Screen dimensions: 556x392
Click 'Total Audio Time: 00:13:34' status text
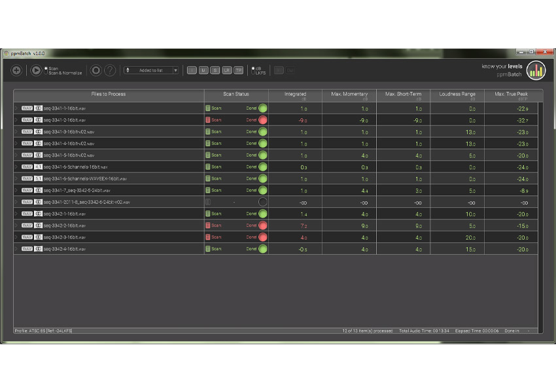(x=424, y=331)
